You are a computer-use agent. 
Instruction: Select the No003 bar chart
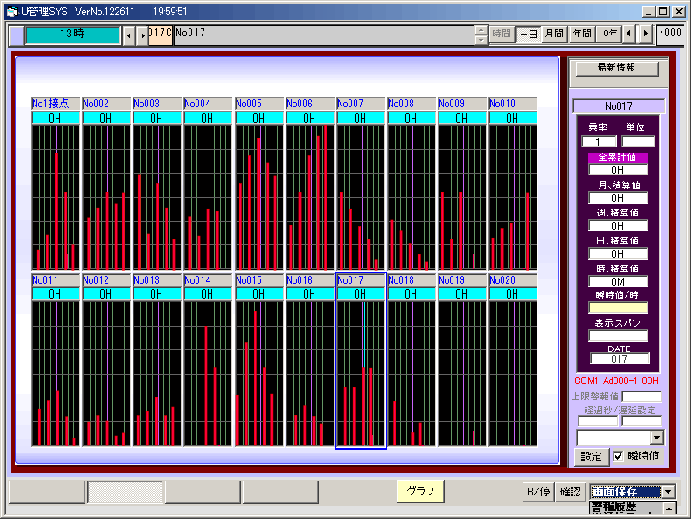pos(157,198)
